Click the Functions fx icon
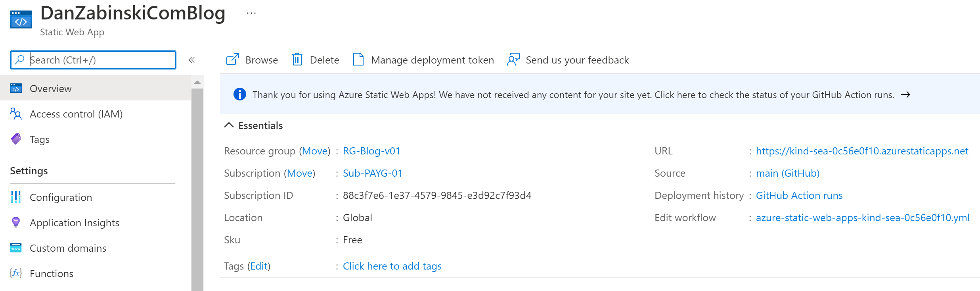Image resolution: width=980 pixels, height=291 pixels. click(x=16, y=273)
